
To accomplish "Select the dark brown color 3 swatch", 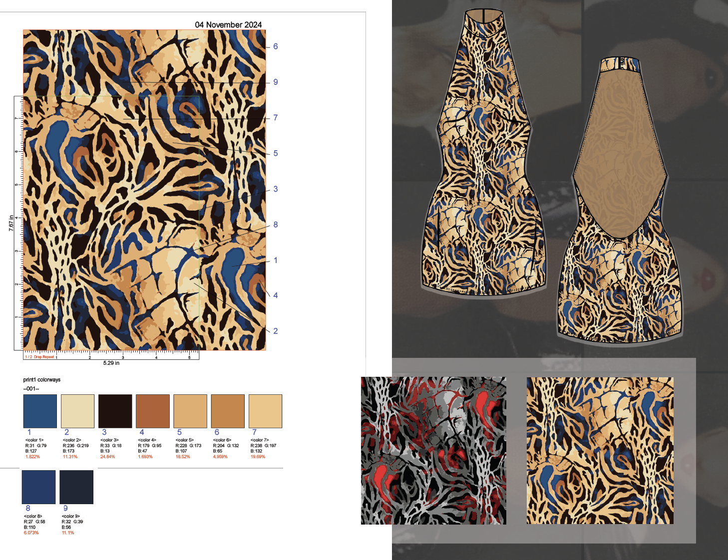I will click(115, 411).
